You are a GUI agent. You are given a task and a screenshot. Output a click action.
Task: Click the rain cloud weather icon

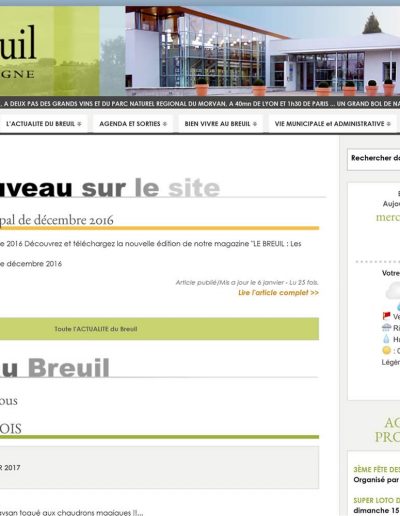(386, 327)
